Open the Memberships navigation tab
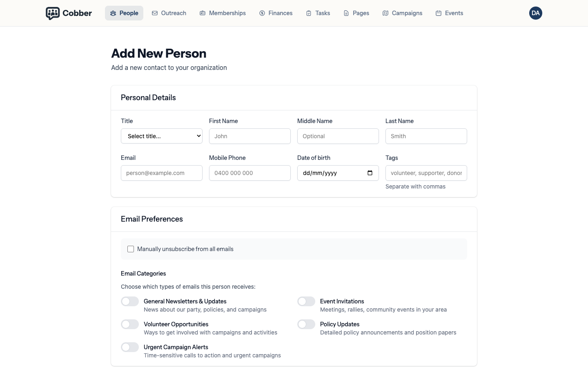 [x=223, y=13]
